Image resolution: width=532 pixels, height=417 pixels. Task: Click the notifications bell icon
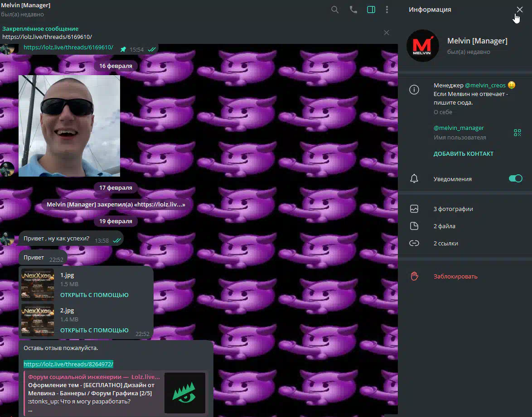point(414,179)
